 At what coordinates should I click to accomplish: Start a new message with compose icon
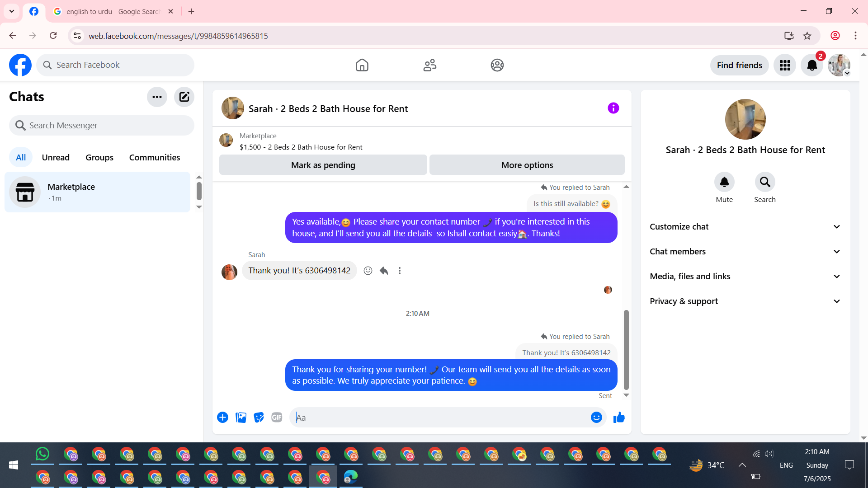(184, 97)
